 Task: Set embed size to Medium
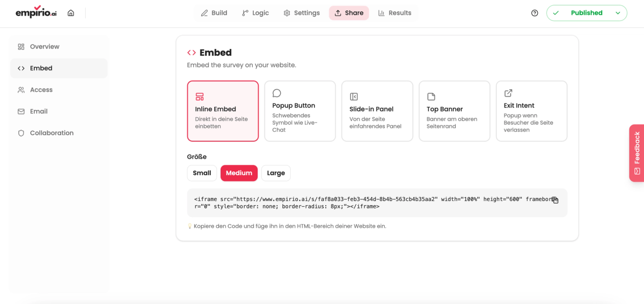click(239, 173)
